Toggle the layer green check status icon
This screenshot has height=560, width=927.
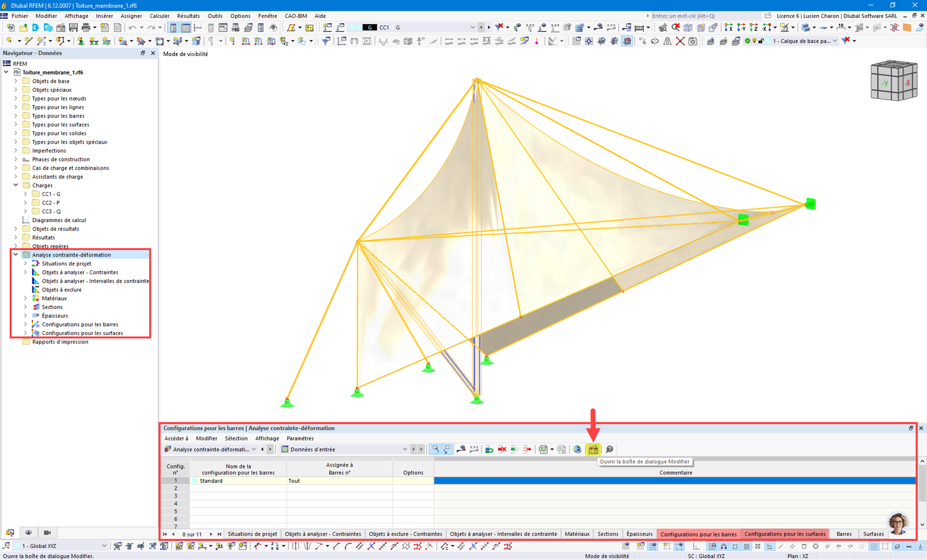tap(747, 41)
